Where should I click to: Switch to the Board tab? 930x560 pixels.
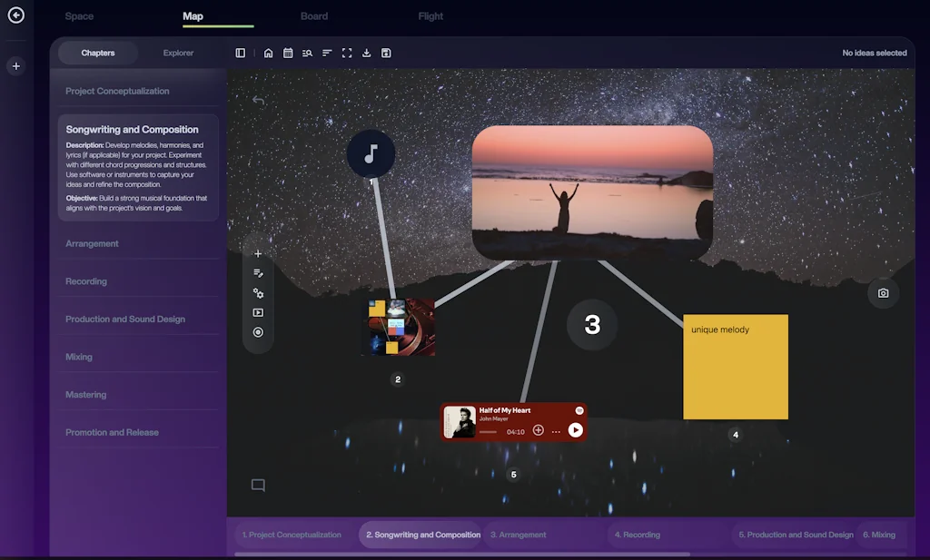(x=314, y=15)
